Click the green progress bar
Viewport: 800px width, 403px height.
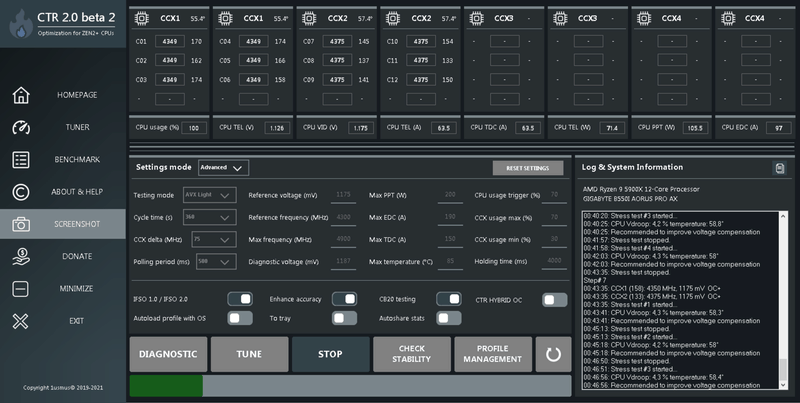[x=166, y=386]
